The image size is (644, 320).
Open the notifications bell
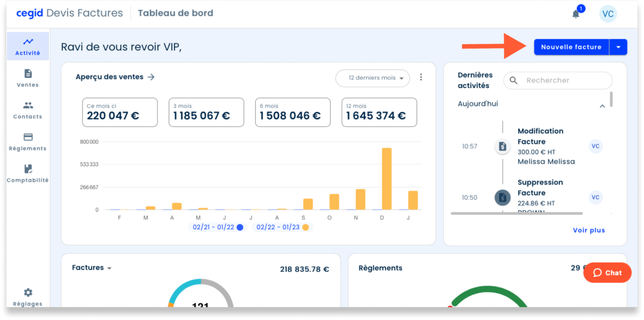pyautogui.click(x=576, y=14)
